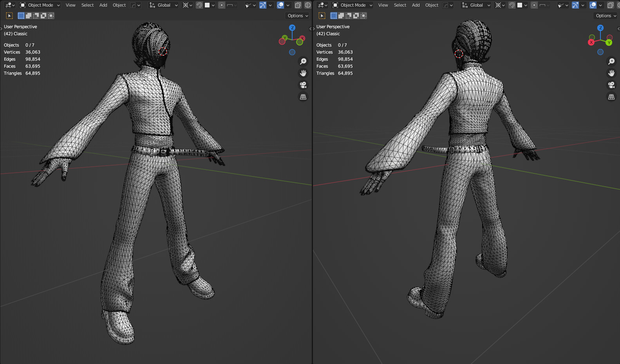
Task: Choose Extend selection mode in left viewport
Action: (29, 16)
